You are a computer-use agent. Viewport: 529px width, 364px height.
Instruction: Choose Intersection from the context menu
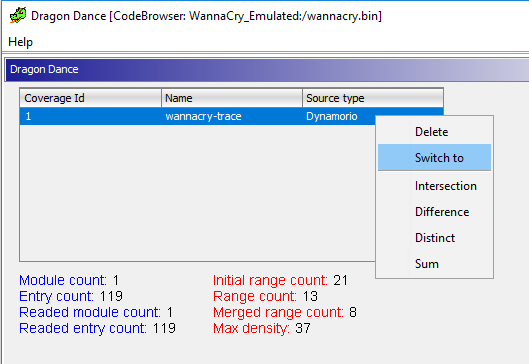tap(434, 186)
